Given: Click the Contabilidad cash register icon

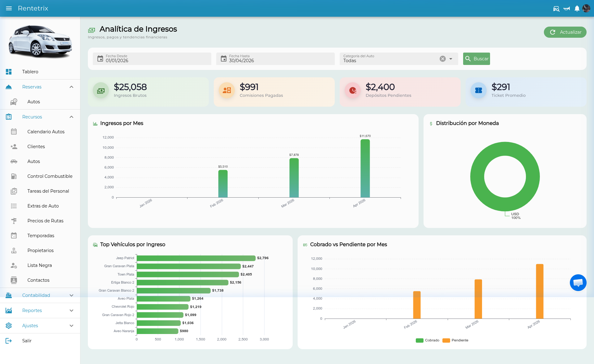Looking at the screenshot, I should point(9,295).
